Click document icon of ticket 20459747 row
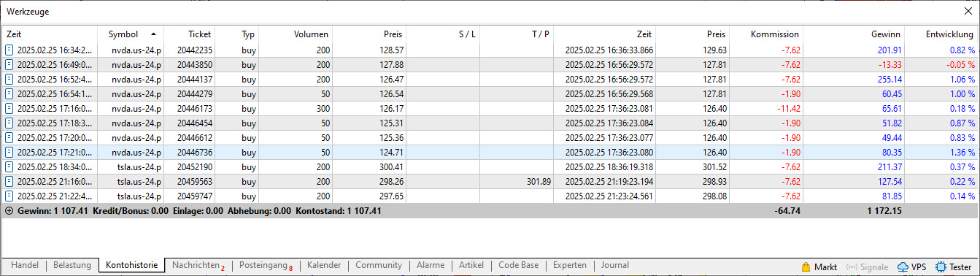The image size is (980, 276). [9, 196]
